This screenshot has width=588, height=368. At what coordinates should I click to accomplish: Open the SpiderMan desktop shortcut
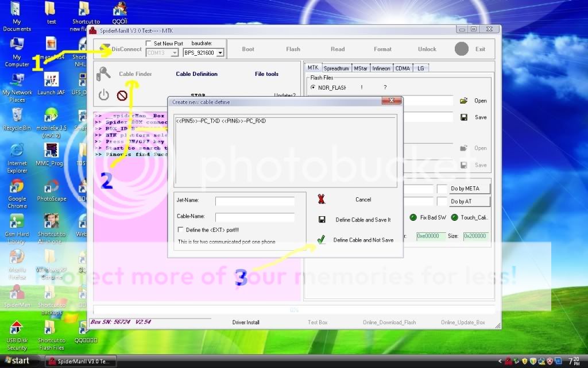17,296
